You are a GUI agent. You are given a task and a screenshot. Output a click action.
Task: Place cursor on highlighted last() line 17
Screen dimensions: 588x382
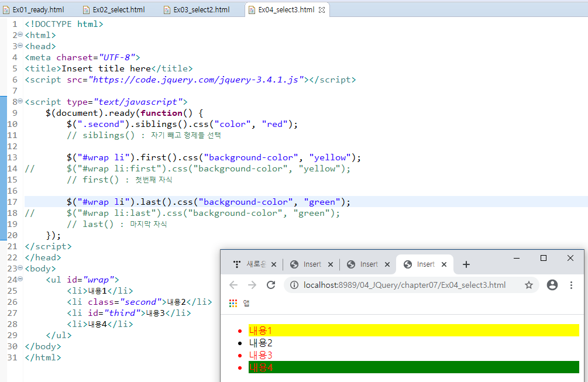click(208, 202)
